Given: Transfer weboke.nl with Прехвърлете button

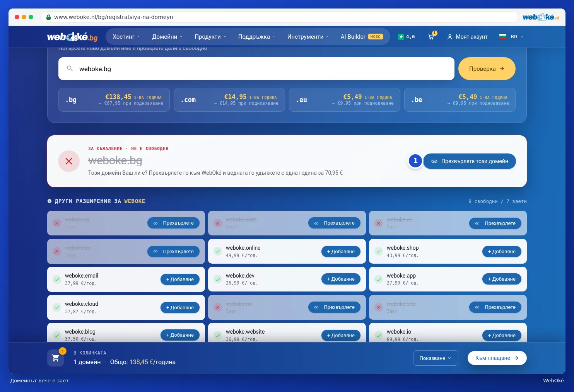Looking at the screenshot, I should tap(173, 223).
